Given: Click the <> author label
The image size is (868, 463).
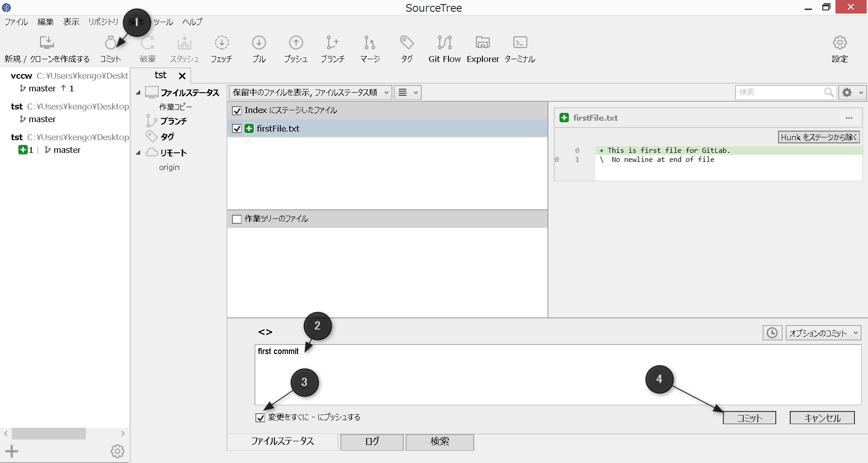Looking at the screenshot, I should [265, 332].
